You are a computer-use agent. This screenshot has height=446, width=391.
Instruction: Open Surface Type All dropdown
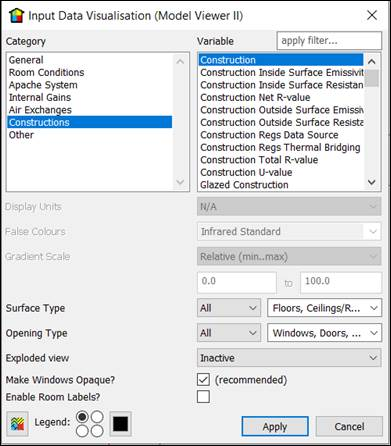229,308
